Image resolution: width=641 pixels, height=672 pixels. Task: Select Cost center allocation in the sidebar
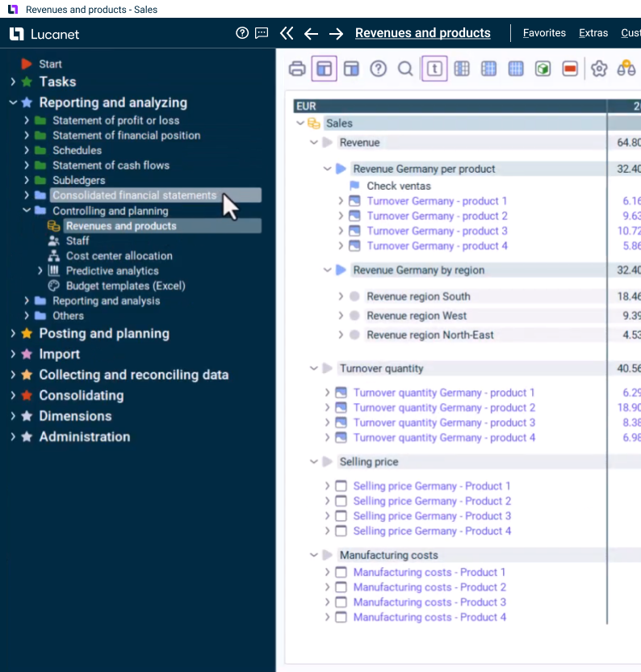119,256
